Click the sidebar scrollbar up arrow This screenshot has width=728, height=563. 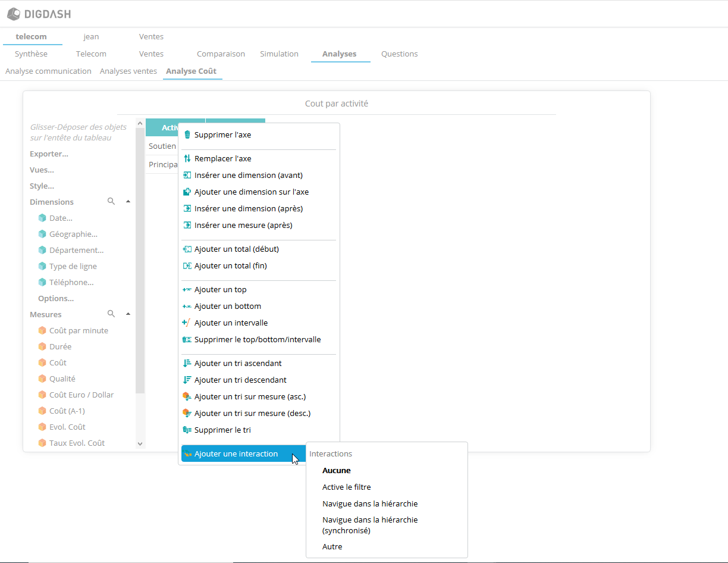(140, 123)
